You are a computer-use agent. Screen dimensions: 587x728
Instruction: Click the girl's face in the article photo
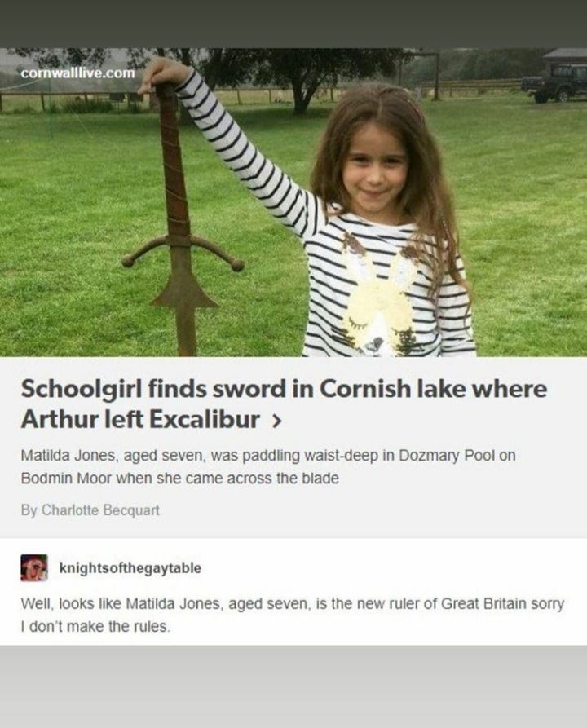(375, 170)
